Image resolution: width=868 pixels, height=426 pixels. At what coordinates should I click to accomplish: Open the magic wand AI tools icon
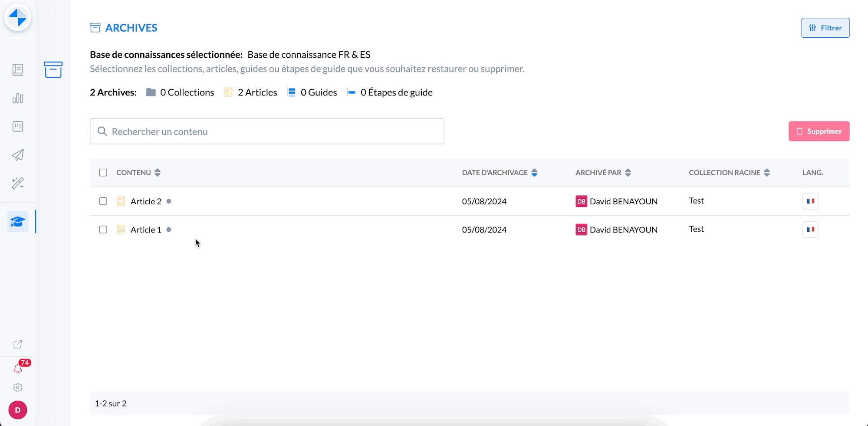click(x=18, y=183)
